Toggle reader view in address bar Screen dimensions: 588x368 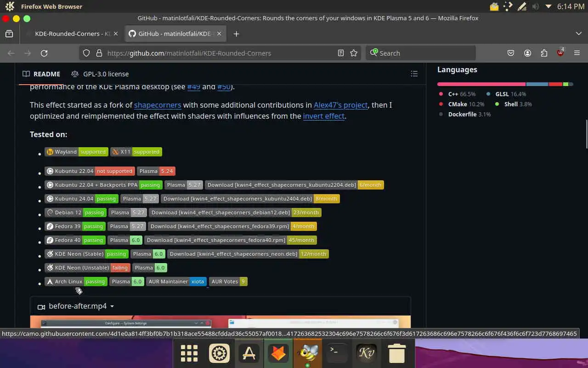coord(341,53)
